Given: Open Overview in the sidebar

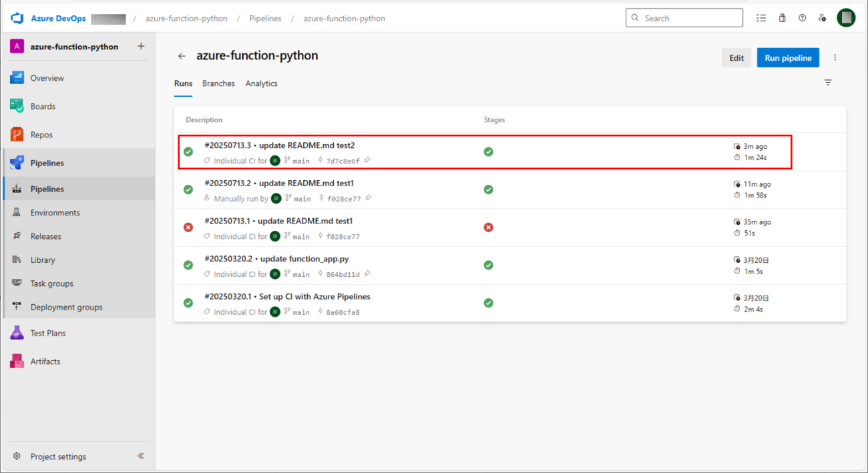Looking at the screenshot, I should (x=78, y=78).
